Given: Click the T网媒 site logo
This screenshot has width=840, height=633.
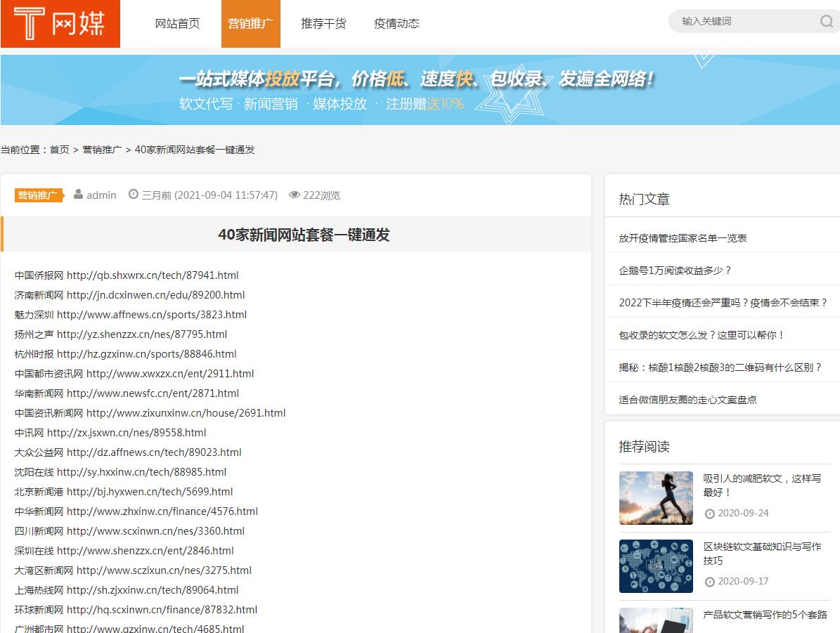Looking at the screenshot, I should point(60,24).
